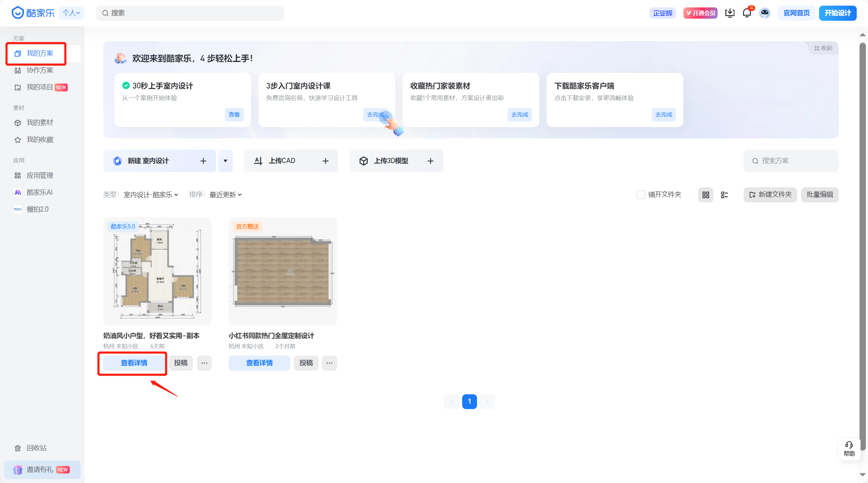Image resolution: width=868 pixels, height=483 pixels.
Task: Switch to list view icon
Action: (724, 195)
